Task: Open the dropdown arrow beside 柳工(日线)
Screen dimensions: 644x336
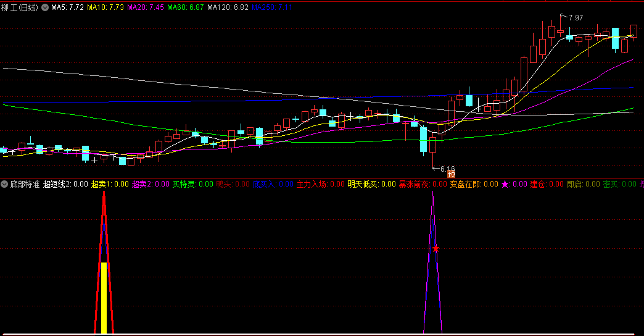Action: [45, 7]
